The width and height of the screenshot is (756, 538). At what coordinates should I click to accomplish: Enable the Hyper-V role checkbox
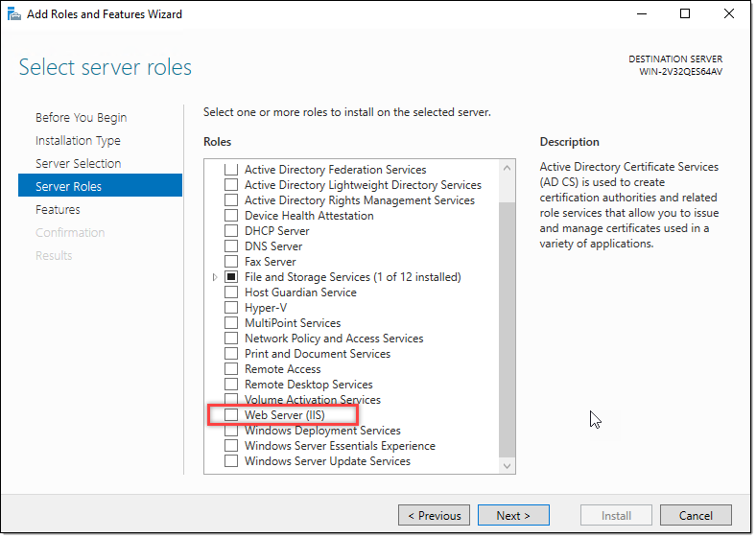coord(230,308)
